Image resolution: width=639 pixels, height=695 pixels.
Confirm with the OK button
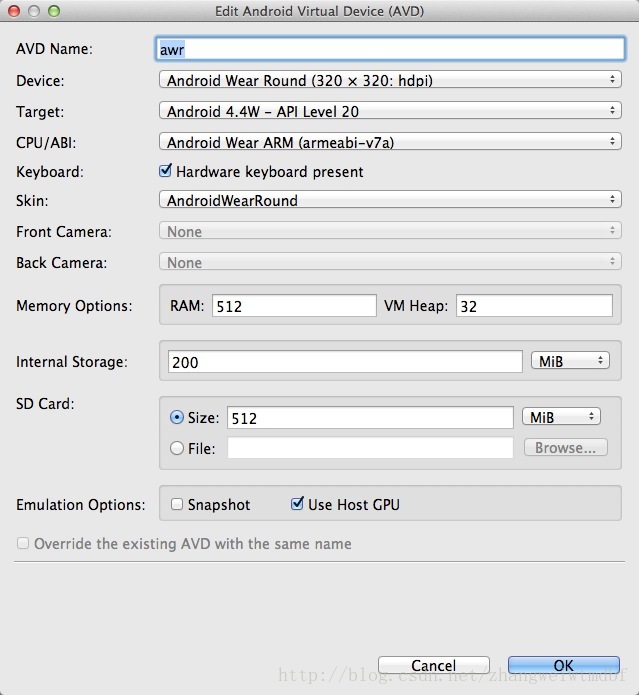564,665
